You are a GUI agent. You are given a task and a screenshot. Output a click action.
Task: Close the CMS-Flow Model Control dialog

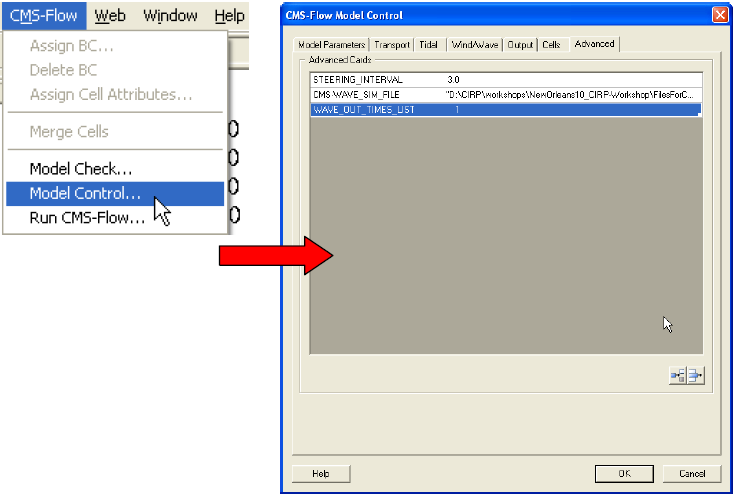click(719, 15)
